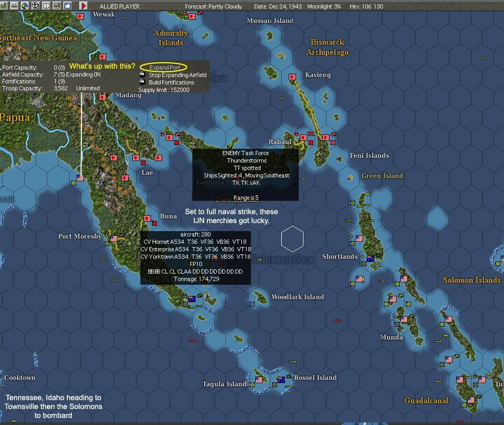Select the US flag above Munda label
The image size is (504, 425).
pyautogui.click(x=404, y=319)
